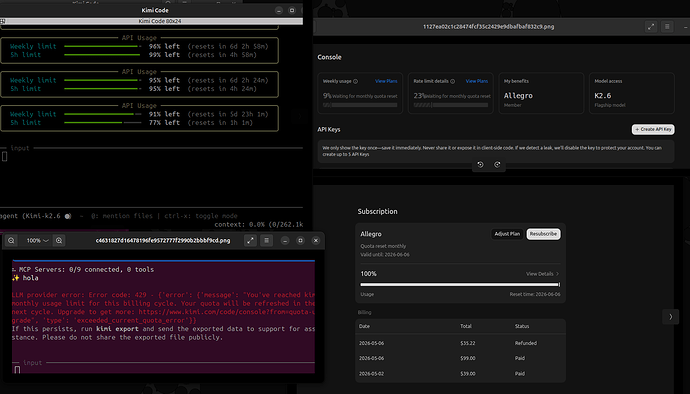Click the 'Allegro' value in My benefits card
Screen dimensions: 690x394
(x=518, y=96)
